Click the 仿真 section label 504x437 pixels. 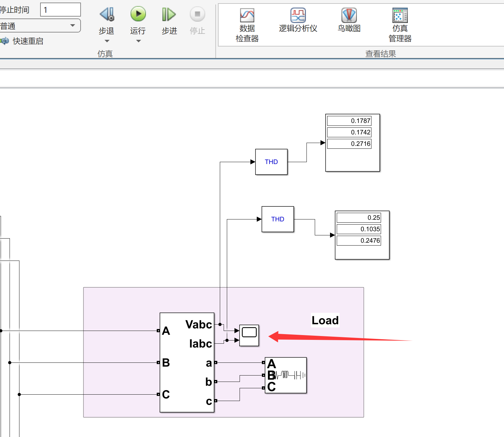click(105, 54)
